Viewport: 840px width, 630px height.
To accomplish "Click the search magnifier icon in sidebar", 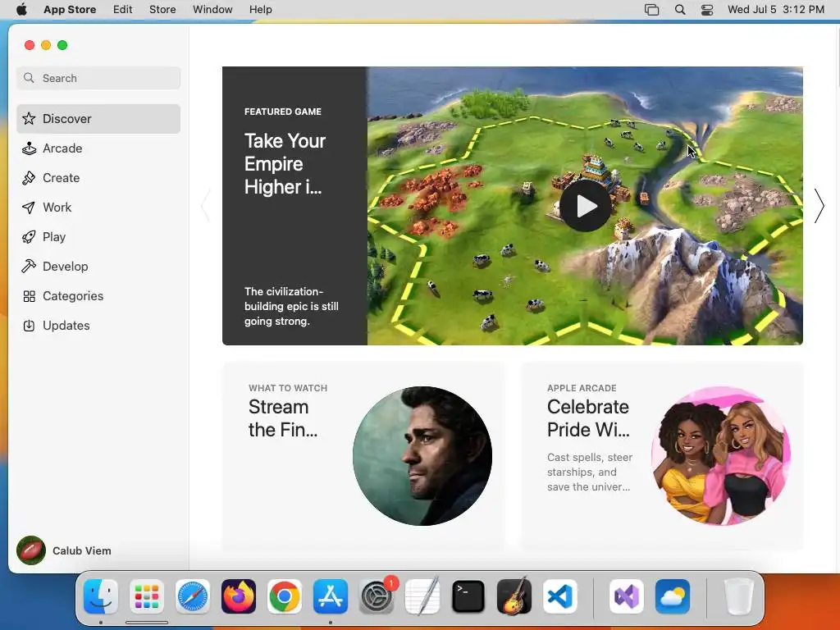I will pos(29,78).
